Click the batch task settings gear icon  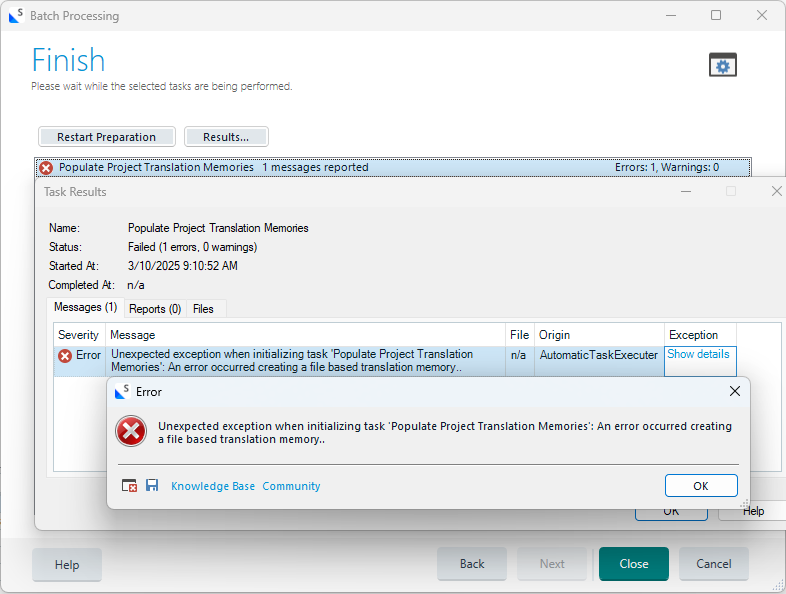[x=723, y=65]
